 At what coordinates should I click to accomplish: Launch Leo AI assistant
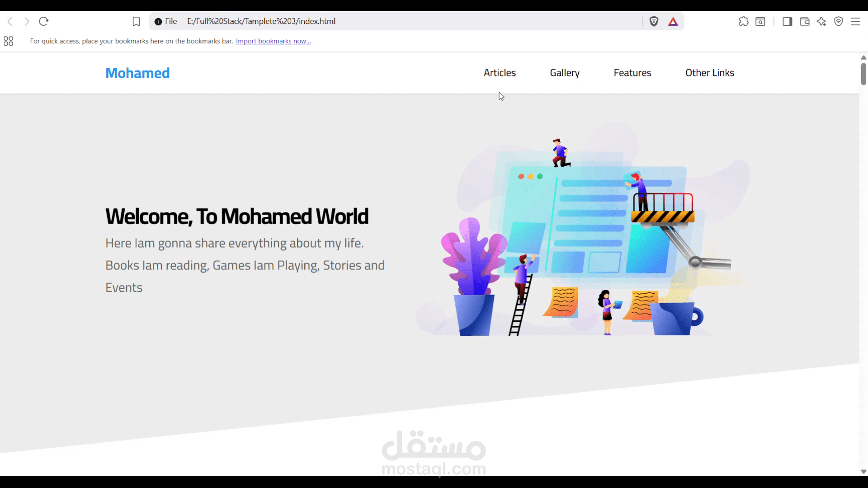coord(821,21)
